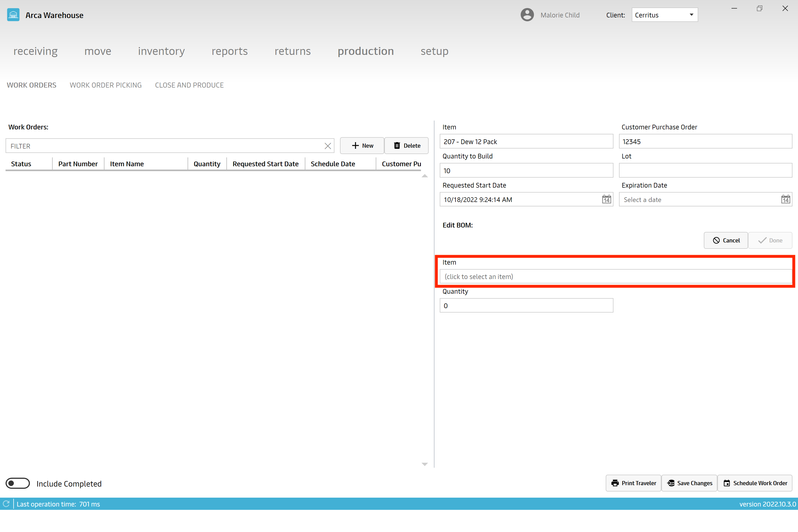Click the Lot input field
The image size is (798, 532).
click(705, 170)
